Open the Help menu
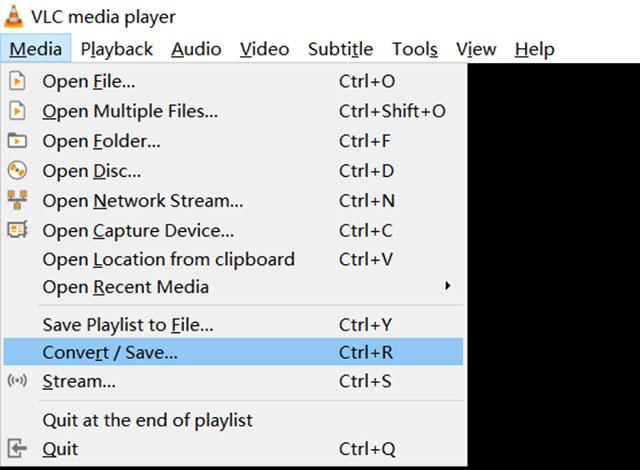This screenshot has width=640, height=470. point(534,49)
